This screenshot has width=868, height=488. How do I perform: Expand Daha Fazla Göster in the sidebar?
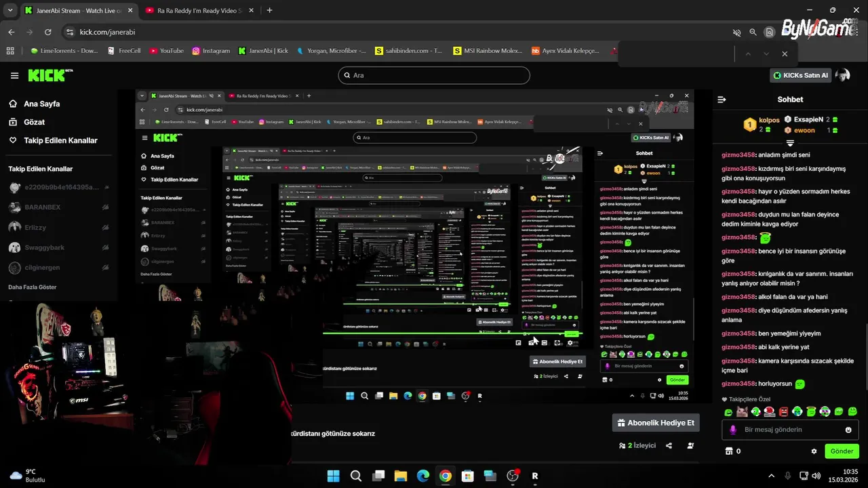click(x=33, y=287)
